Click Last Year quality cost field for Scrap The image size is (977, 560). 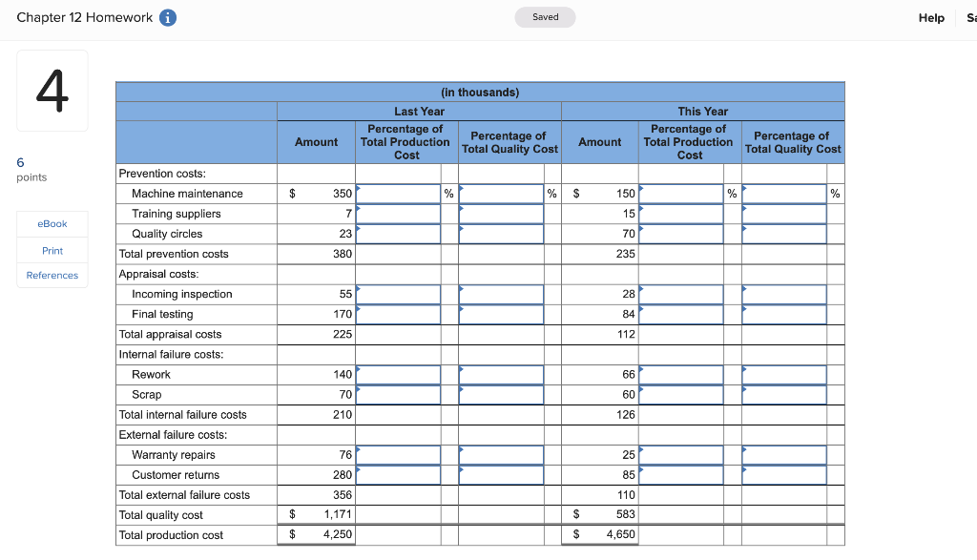(501, 394)
